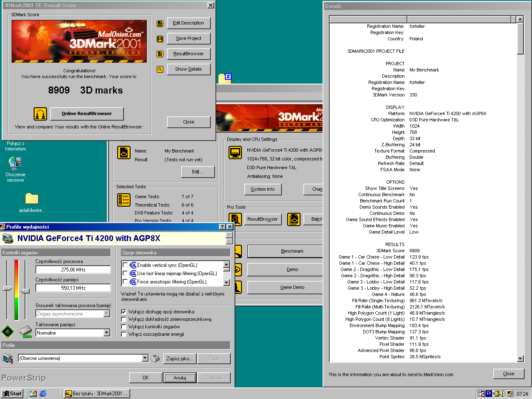Click the Pro Tools ResultBrowser icon
The width and height of the screenshot is (532, 399).
click(235, 219)
